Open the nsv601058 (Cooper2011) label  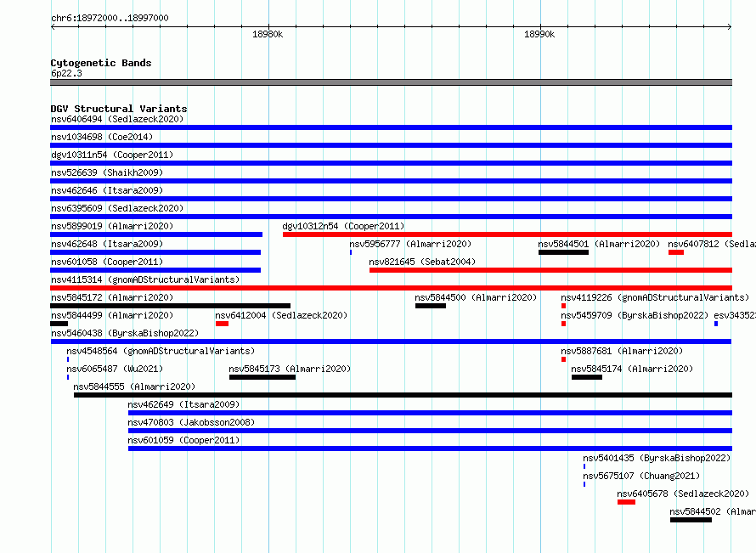click(107, 262)
